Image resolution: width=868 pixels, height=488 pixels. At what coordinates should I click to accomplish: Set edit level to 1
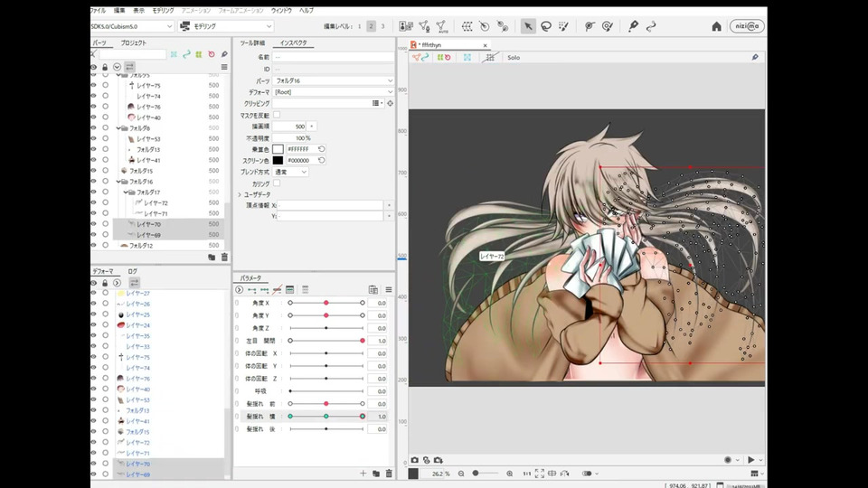coord(359,26)
